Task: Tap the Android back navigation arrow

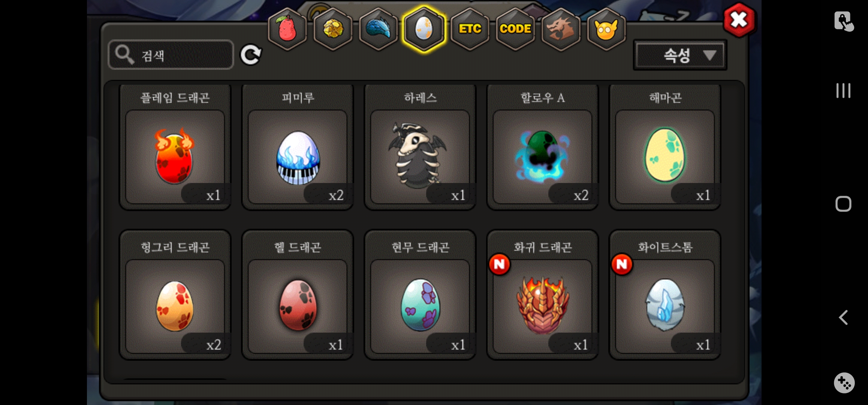Action: [843, 318]
